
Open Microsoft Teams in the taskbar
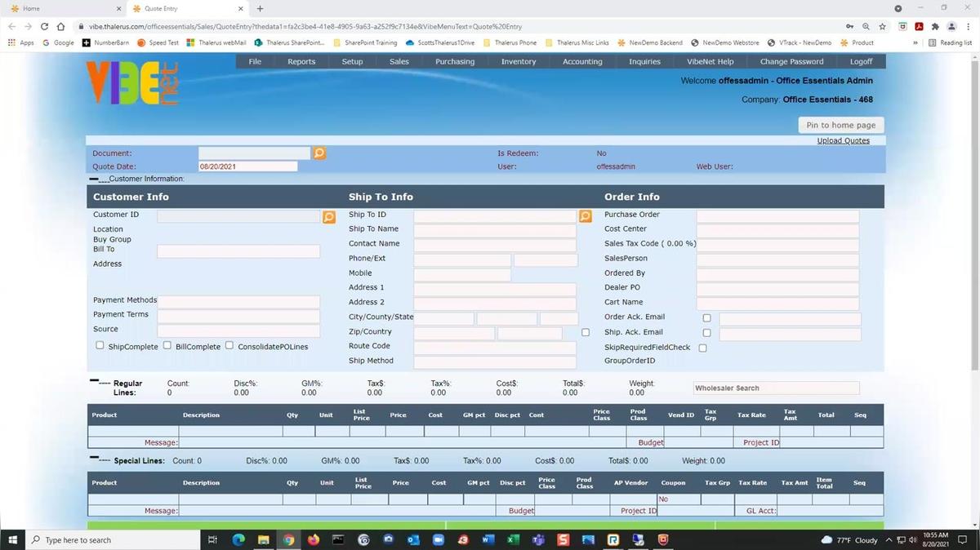click(538, 539)
